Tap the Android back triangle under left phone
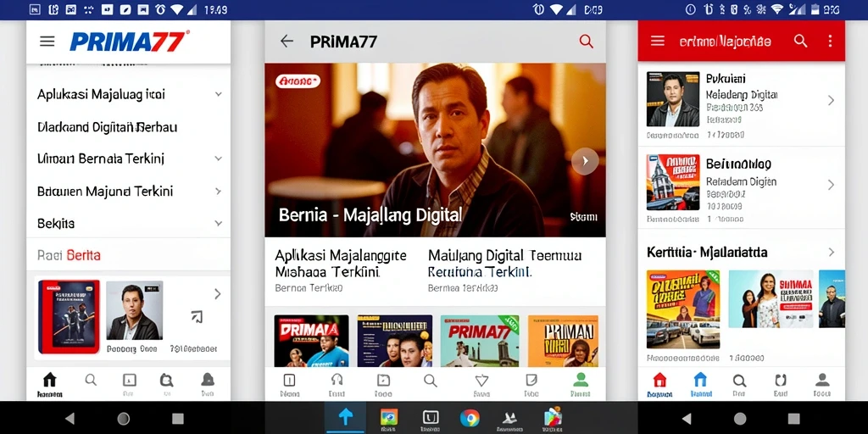Image resolution: width=868 pixels, height=434 pixels. click(70, 419)
